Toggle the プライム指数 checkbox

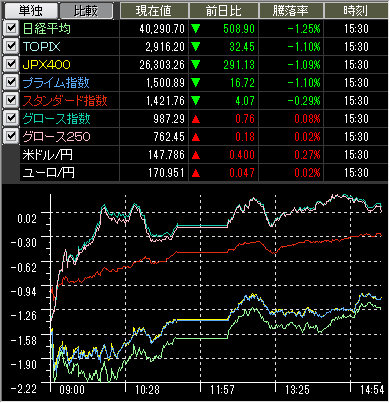pyautogui.click(x=11, y=82)
